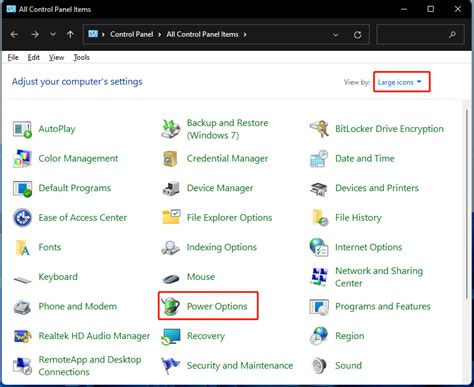The width and height of the screenshot is (474, 387).
Task: Open the Date and Time link text
Action: click(x=365, y=158)
